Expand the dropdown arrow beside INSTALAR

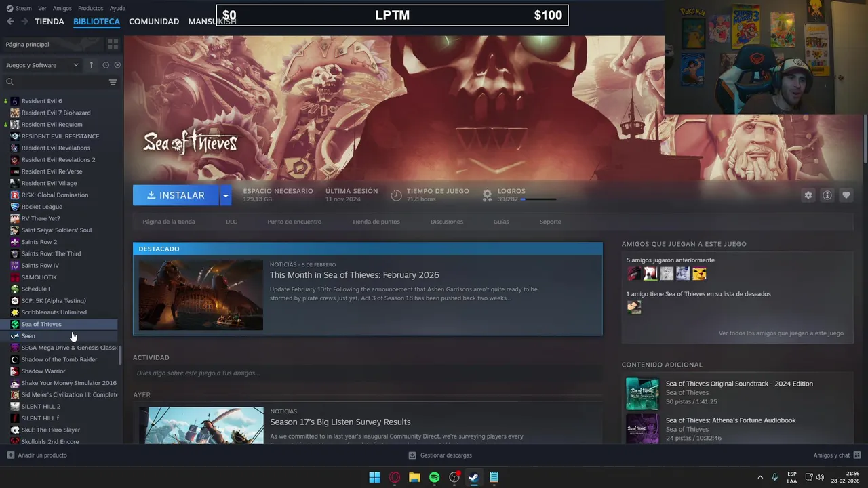pyautogui.click(x=226, y=195)
